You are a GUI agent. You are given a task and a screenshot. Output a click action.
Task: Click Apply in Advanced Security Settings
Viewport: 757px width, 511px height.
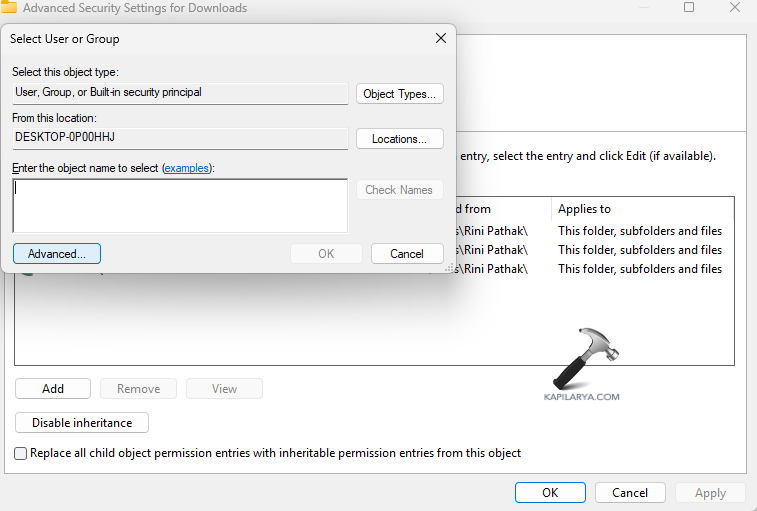[710, 493]
